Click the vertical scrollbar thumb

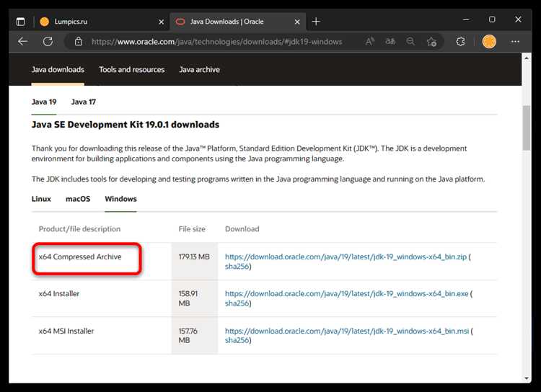(x=527, y=128)
